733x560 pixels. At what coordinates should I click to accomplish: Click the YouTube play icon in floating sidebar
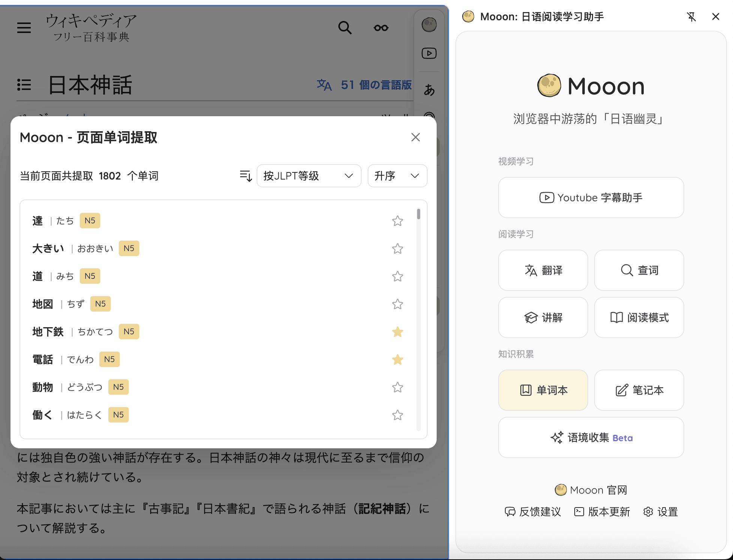(429, 53)
